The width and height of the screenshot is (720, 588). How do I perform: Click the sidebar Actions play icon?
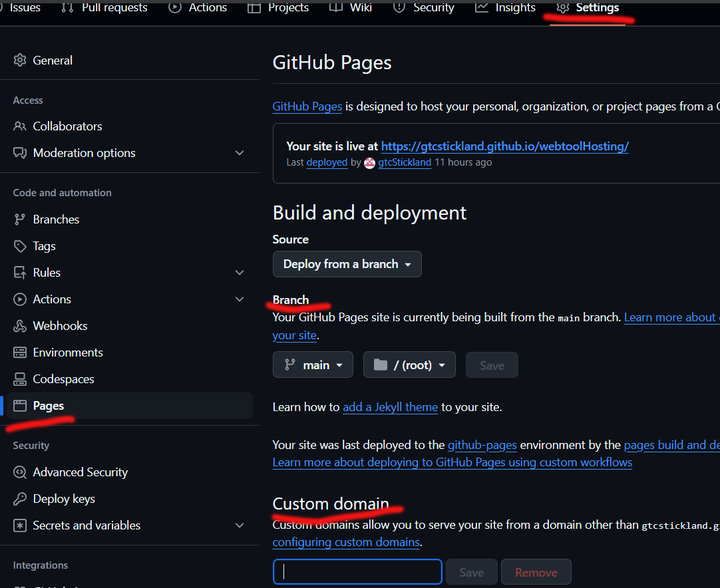click(x=20, y=299)
